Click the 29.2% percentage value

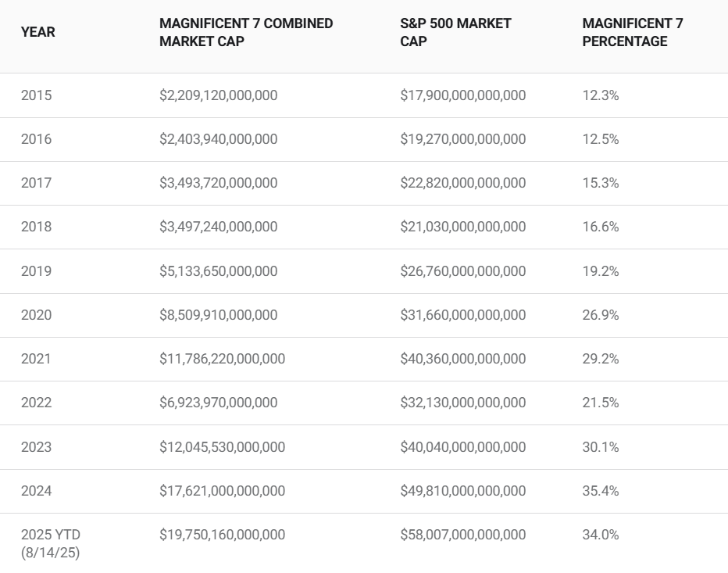click(x=601, y=358)
